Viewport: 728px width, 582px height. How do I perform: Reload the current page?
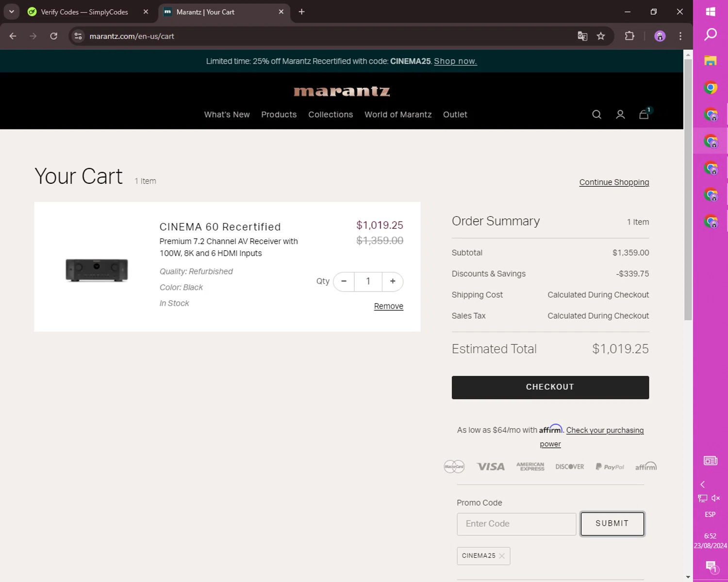53,36
